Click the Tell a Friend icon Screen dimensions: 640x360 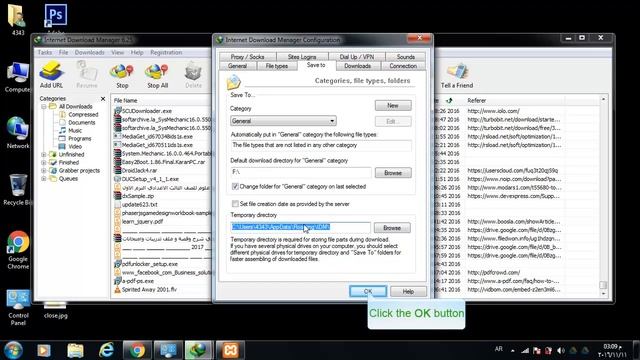tap(457, 76)
